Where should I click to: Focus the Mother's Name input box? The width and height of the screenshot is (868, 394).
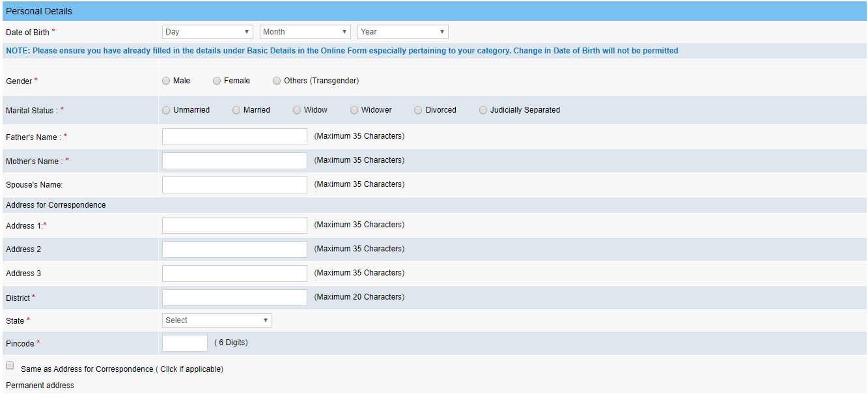(x=234, y=161)
